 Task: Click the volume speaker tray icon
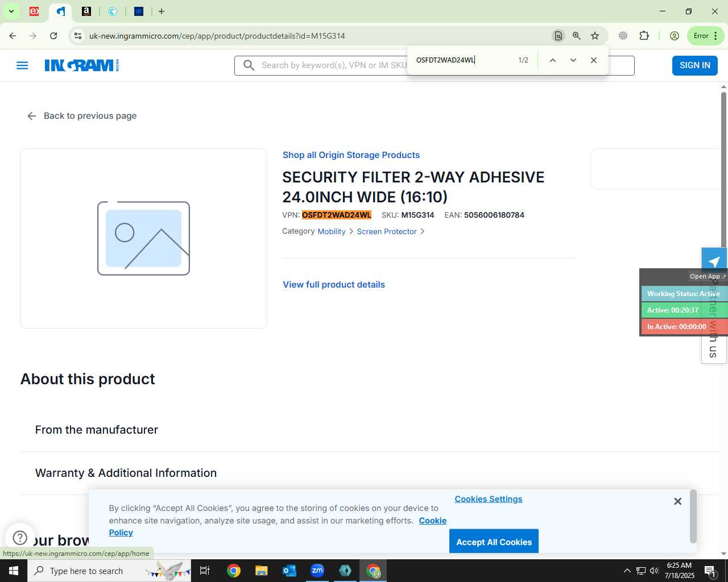[x=654, y=571]
